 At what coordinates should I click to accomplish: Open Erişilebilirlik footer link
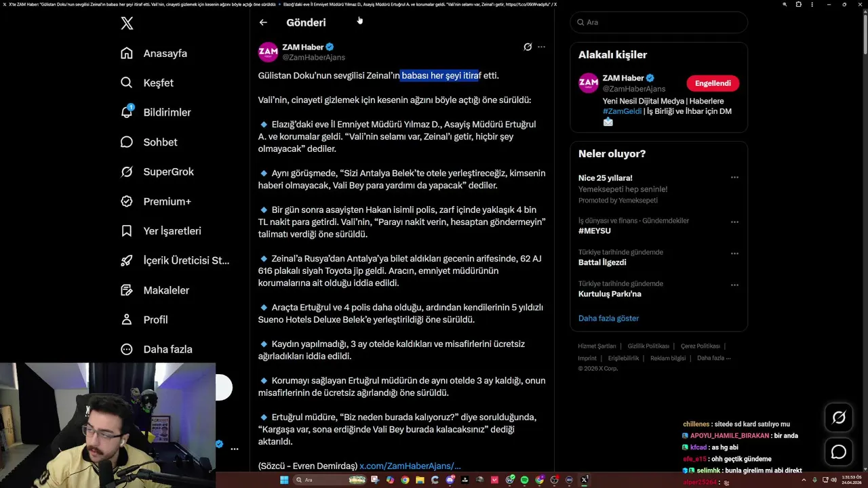[x=623, y=359]
